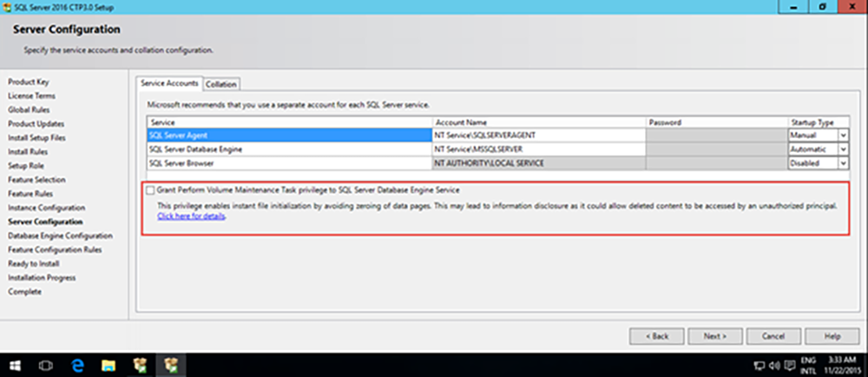
Task: Click the Startup Type column header
Action: click(819, 122)
